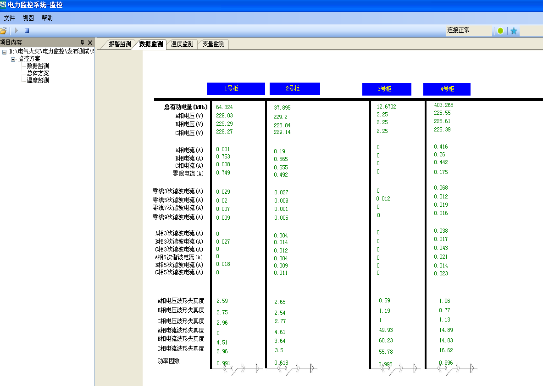This screenshot has width=543, height=386.
Task: Collapse the second-level tree node expander
Action: tap(13, 59)
